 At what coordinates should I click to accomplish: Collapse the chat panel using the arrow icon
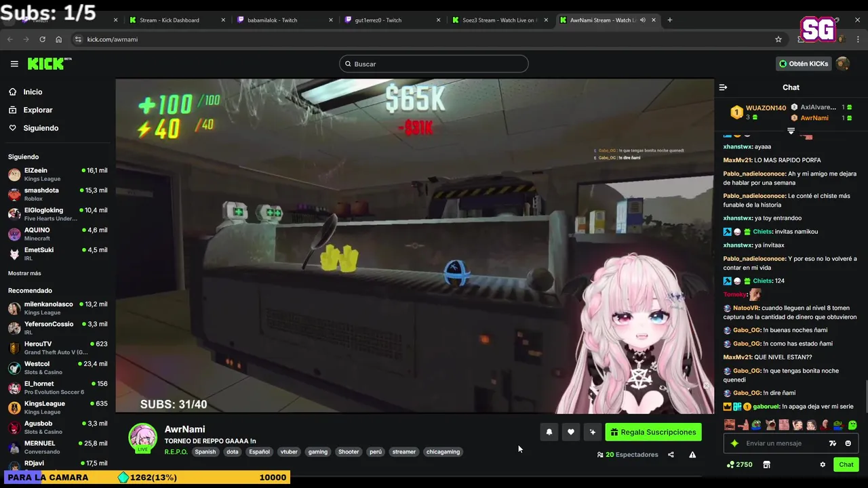tap(723, 87)
